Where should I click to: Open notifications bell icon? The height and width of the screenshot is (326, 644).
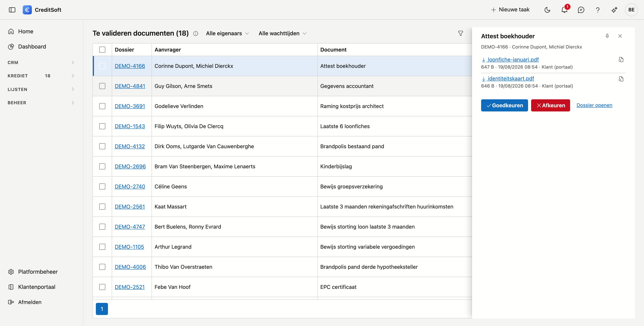pos(564,10)
